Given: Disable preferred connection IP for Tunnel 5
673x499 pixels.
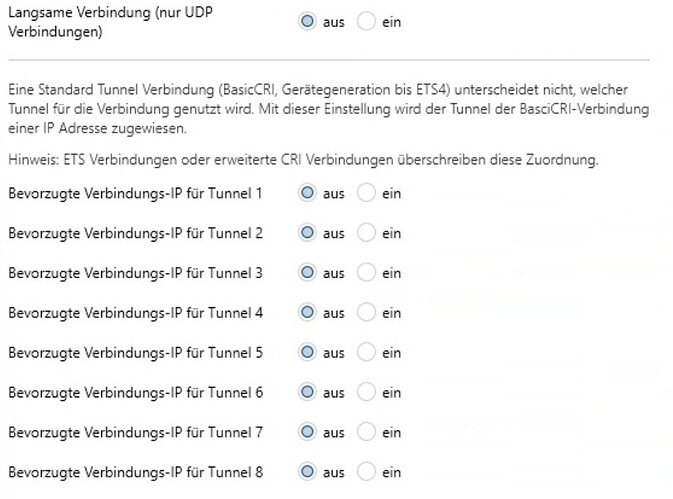Looking at the screenshot, I should click(308, 352).
